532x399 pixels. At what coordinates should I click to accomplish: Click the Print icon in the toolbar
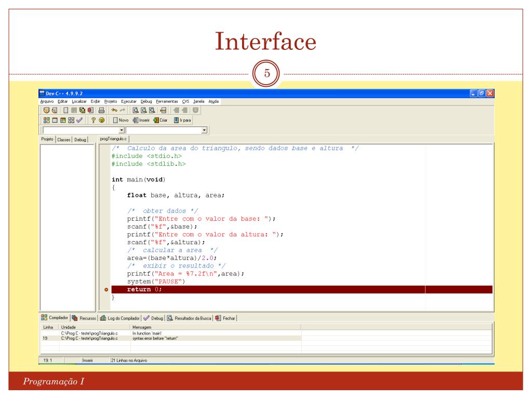101,110
